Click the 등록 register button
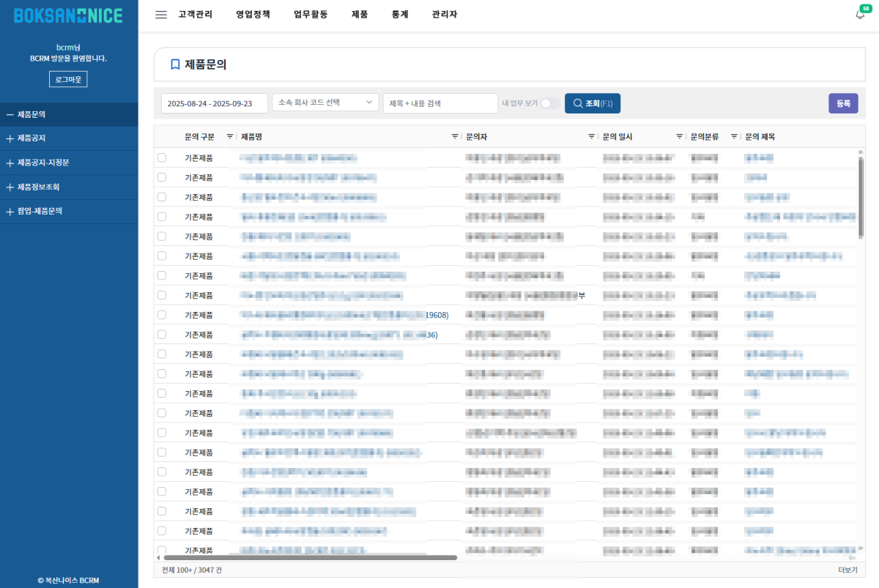 coord(842,104)
